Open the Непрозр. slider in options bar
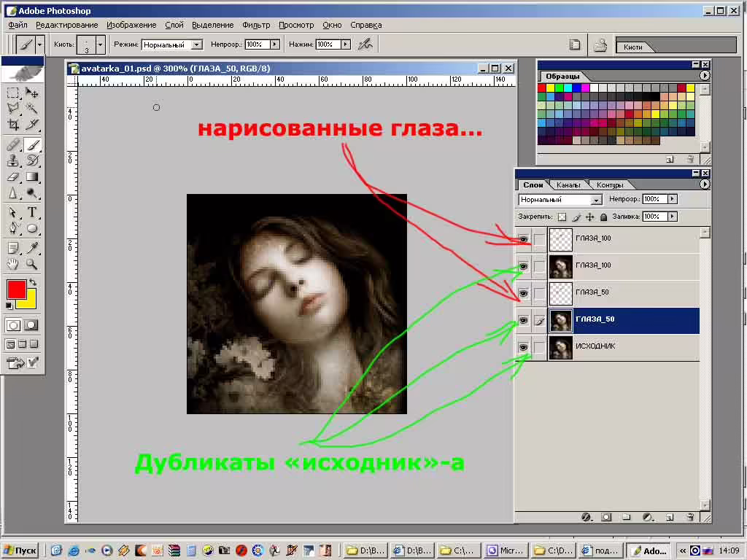747x560 pixels. [x=275, y=44]
